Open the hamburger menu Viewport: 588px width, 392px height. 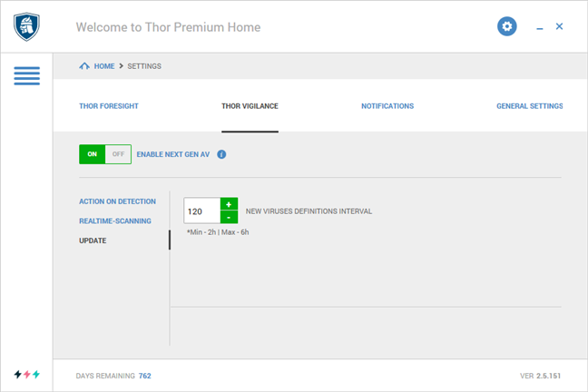[x=26, y=76]
